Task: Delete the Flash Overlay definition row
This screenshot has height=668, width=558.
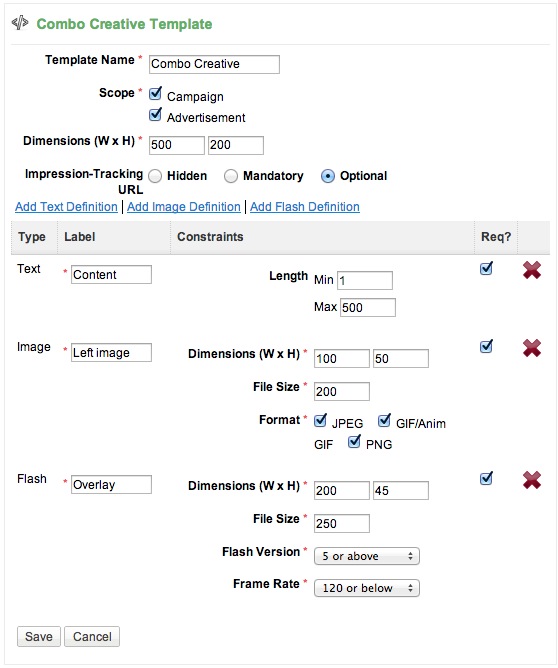Action: click(x=532, y=480)
